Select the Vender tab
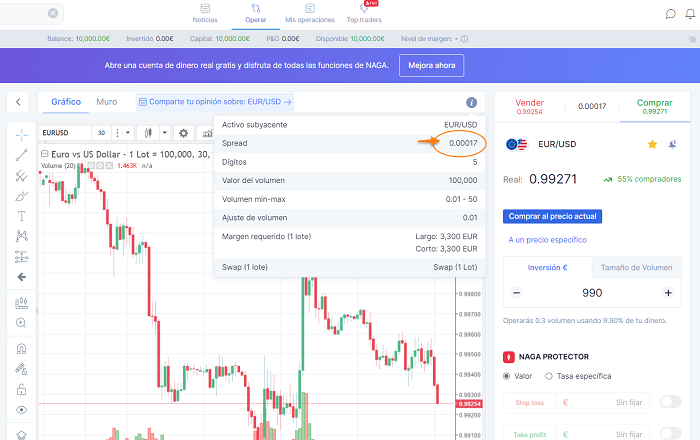This screenshot has width=700, height=440. (529, 106)
